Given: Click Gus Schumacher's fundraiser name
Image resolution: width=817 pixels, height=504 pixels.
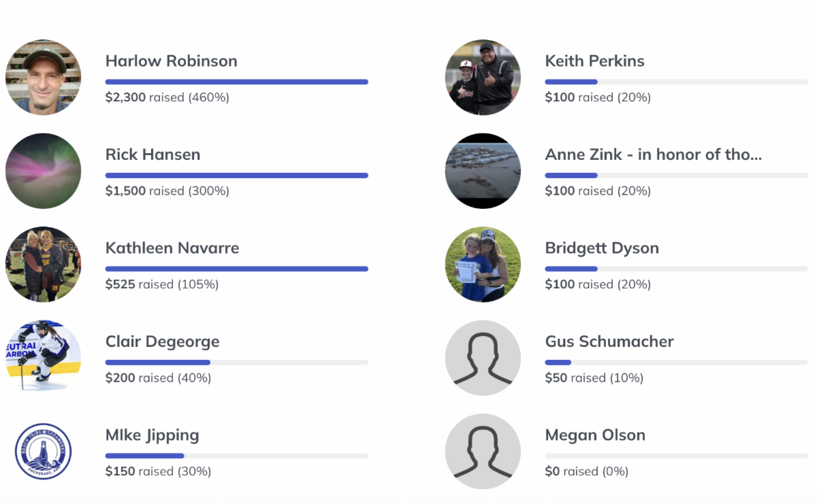Looking at the screenshot, I should (609, 341).
